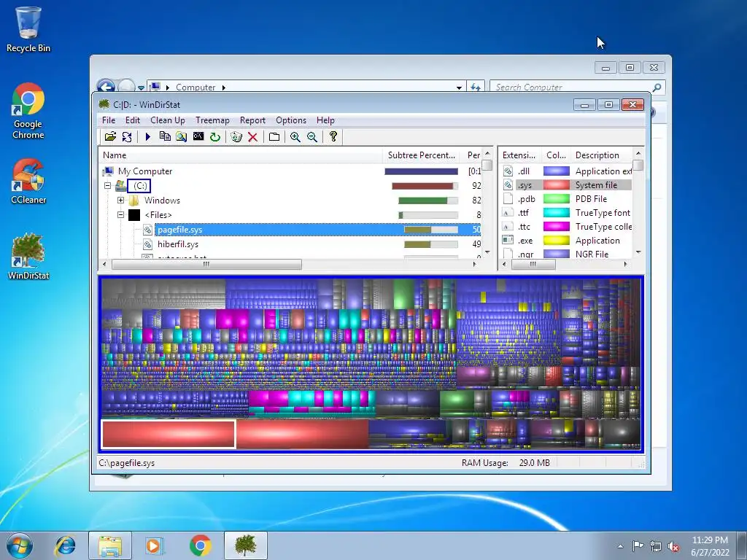Open the Report menu
747x560 pixels.
[252, 120]
